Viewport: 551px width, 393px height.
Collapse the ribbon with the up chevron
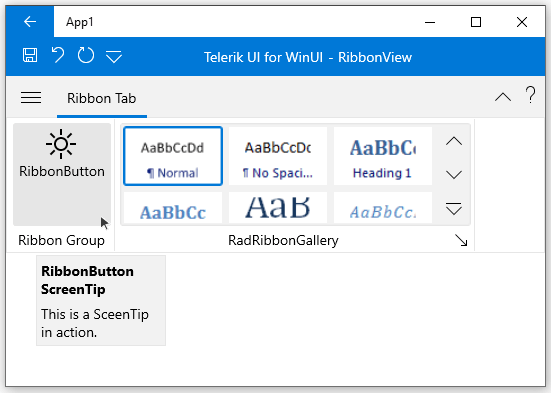(x=503, y=97)
